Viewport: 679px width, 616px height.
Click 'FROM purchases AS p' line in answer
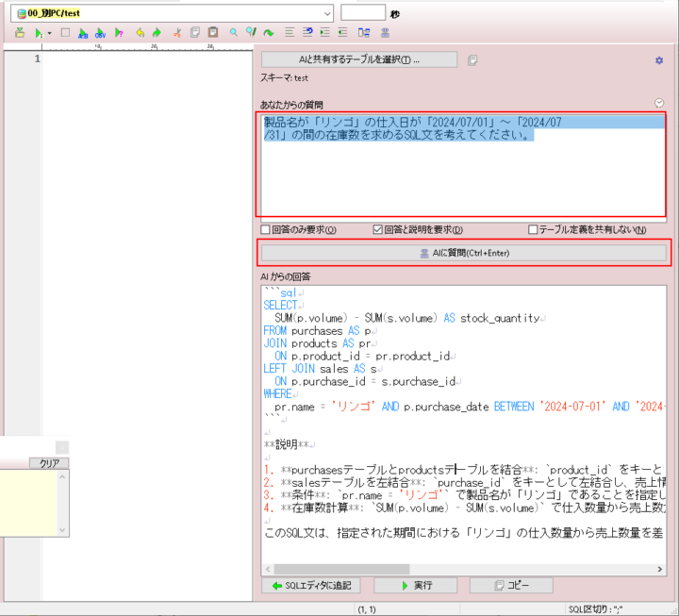318,330
